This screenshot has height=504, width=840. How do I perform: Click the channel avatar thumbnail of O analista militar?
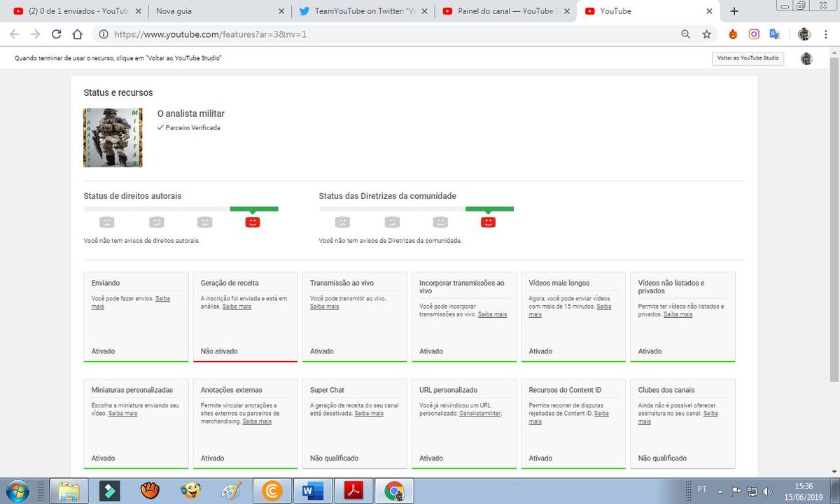(113, 137)
